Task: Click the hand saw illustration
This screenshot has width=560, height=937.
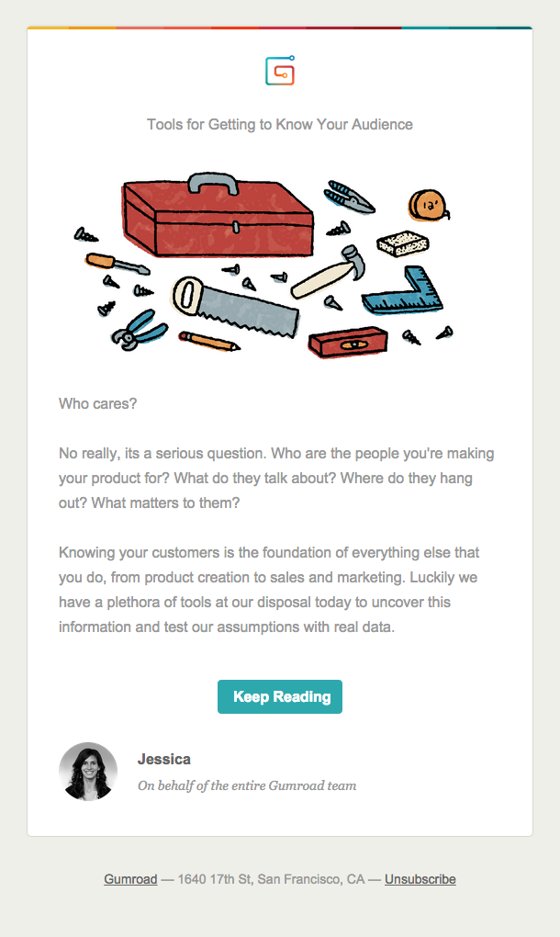Action: 236,306
